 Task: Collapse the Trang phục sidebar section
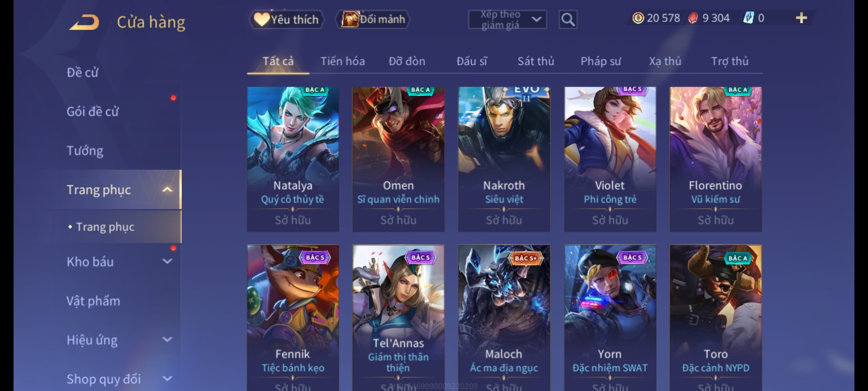pos(167,189)
